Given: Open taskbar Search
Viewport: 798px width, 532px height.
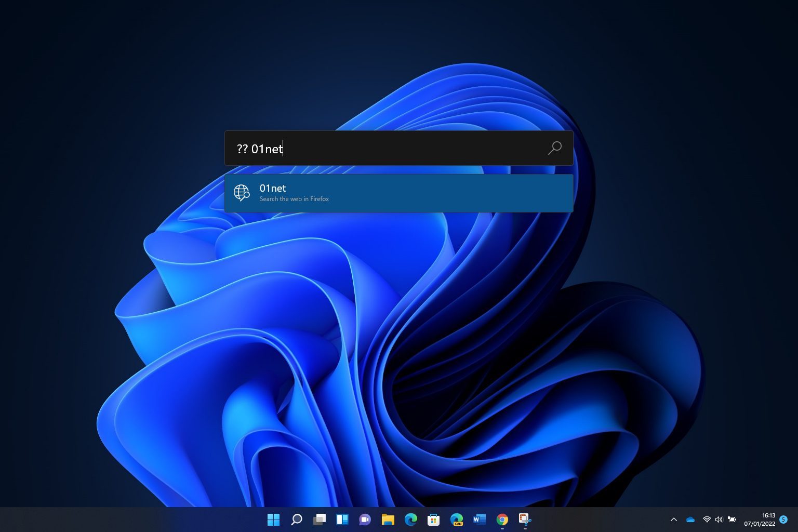Looking at the screenshot, I should pos(296,520).
